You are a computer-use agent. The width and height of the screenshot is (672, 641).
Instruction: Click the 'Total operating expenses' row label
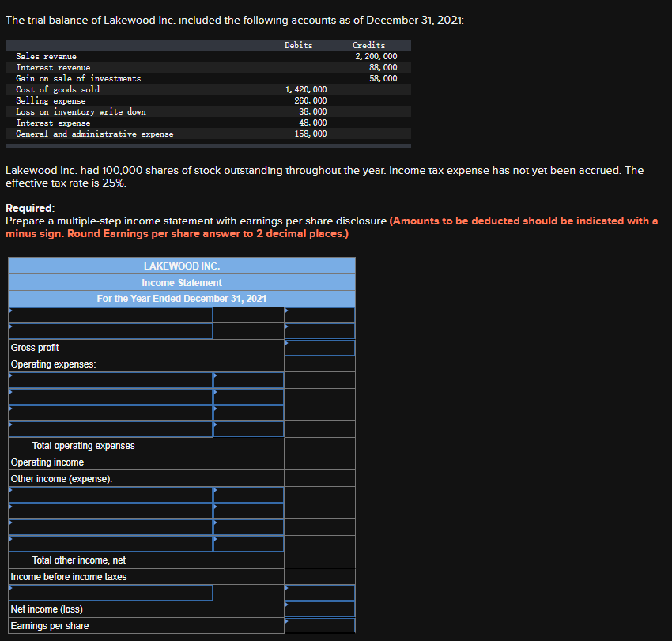click(83, 446)
